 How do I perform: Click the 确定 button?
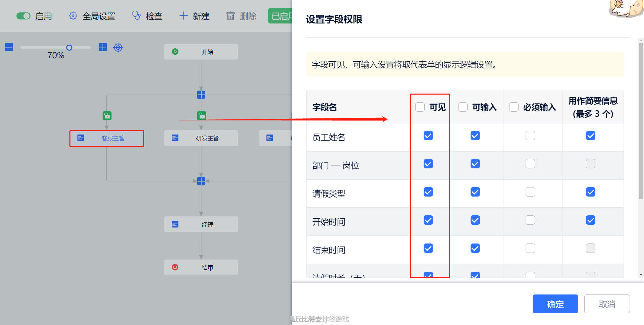tap(555, 304)
